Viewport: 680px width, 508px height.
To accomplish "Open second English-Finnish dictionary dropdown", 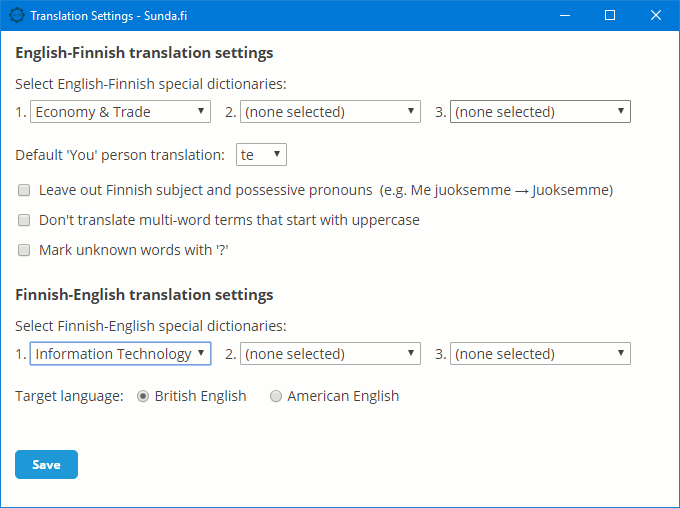I will [330, 112].
